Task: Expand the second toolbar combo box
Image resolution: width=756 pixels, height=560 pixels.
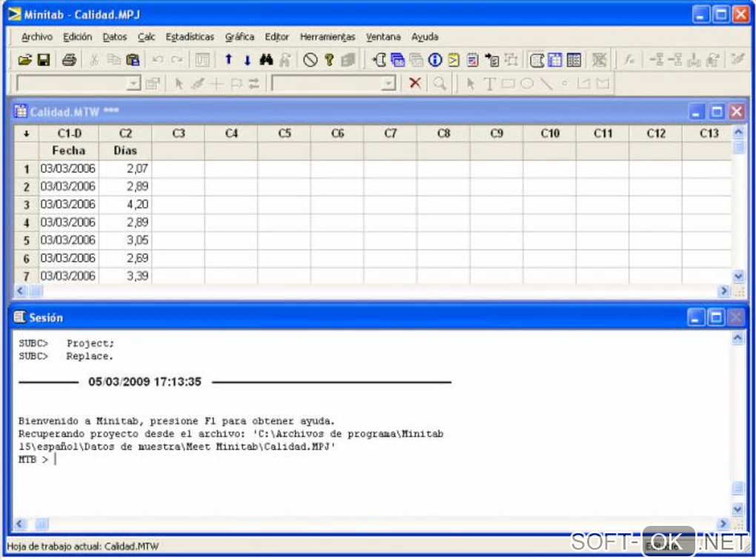Action: [x=388, y=84]
